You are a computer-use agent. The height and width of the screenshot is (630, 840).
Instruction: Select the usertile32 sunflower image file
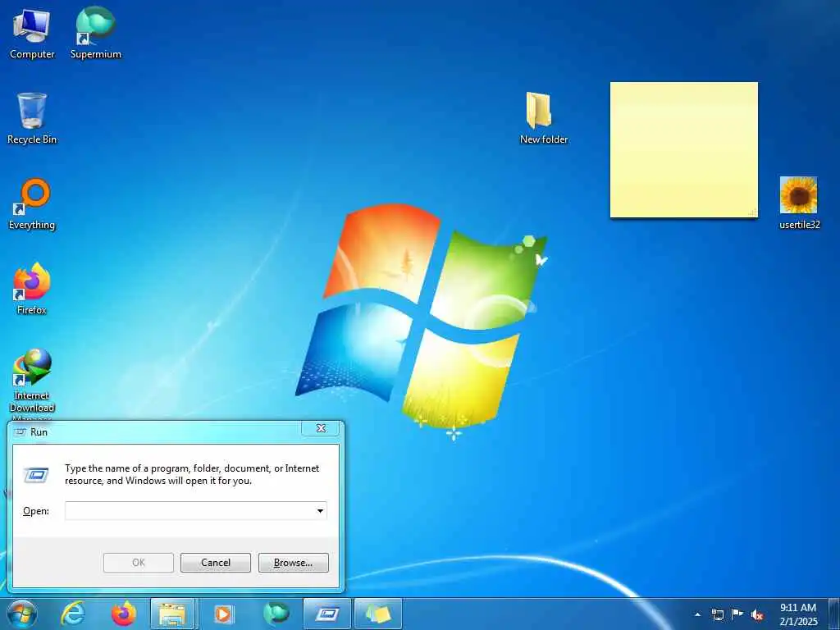point(799,203)
